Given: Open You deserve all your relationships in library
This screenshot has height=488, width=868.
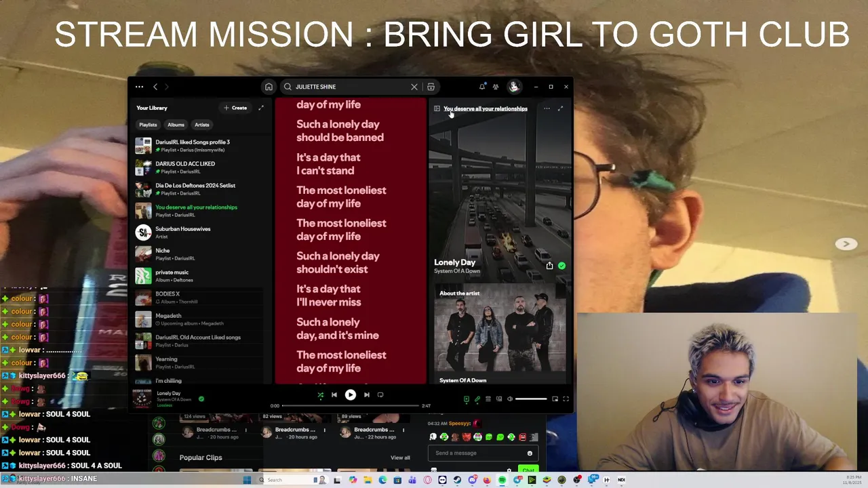Looking at the screenshot, I should pyautogui.click(x=200, y=211).
